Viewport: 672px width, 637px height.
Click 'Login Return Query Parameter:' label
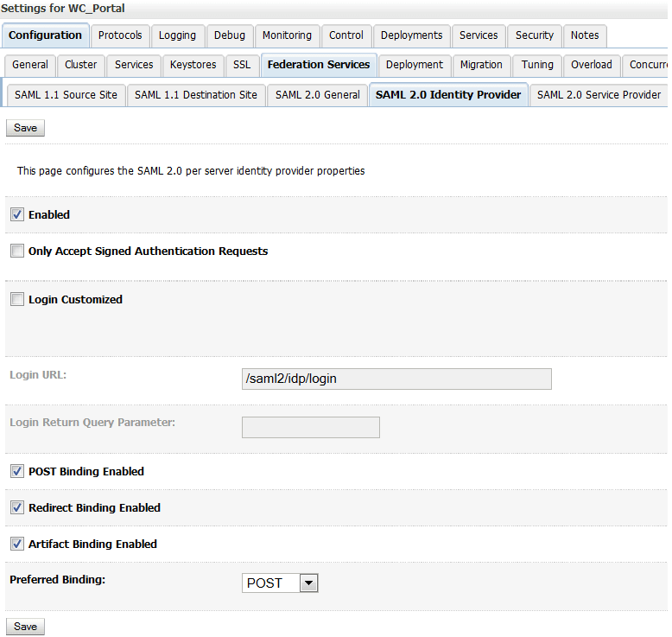coord(92,423)
